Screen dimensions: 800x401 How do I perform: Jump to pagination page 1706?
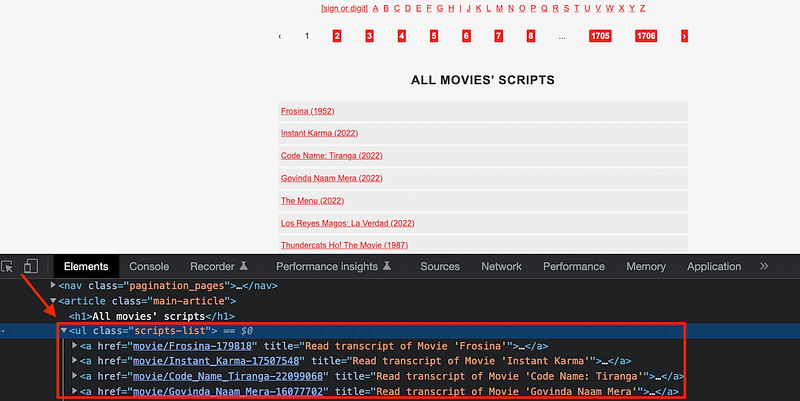coord(646,36)
